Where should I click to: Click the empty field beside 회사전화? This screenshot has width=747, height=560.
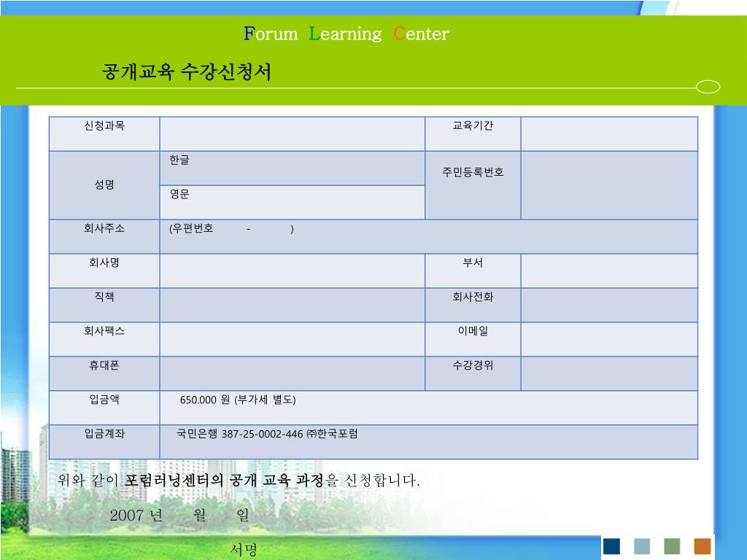coord(609,306)
